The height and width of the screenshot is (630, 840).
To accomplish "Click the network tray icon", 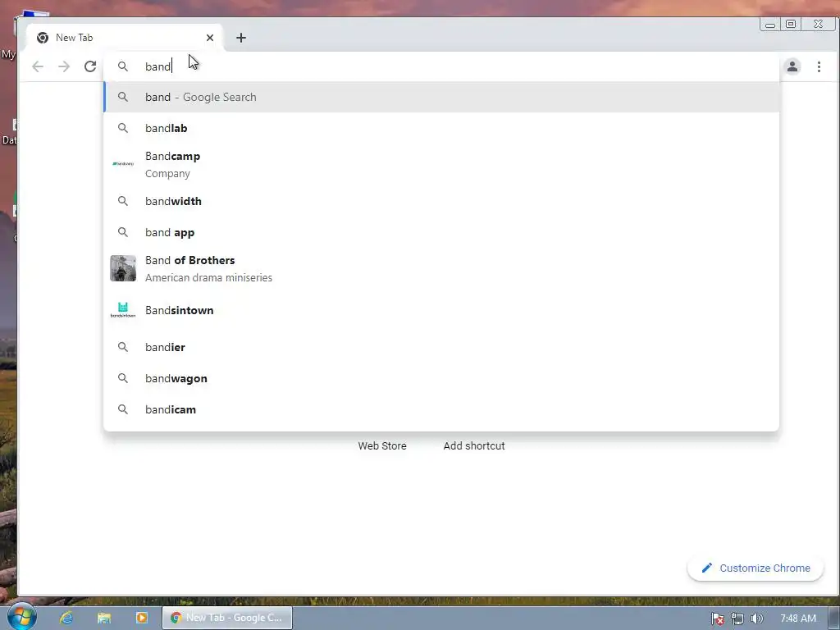I will tap(737, 619).
